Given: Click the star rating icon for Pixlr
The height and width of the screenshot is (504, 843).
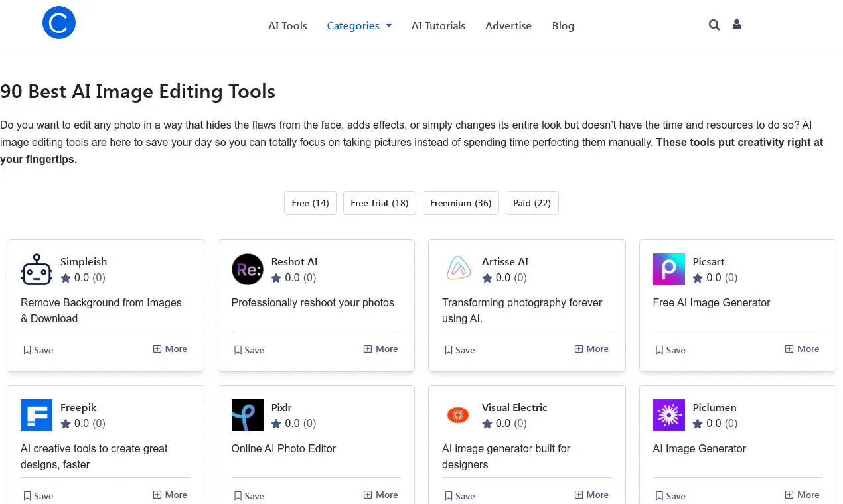Looking at the screenshot, I should coord(276,424).
